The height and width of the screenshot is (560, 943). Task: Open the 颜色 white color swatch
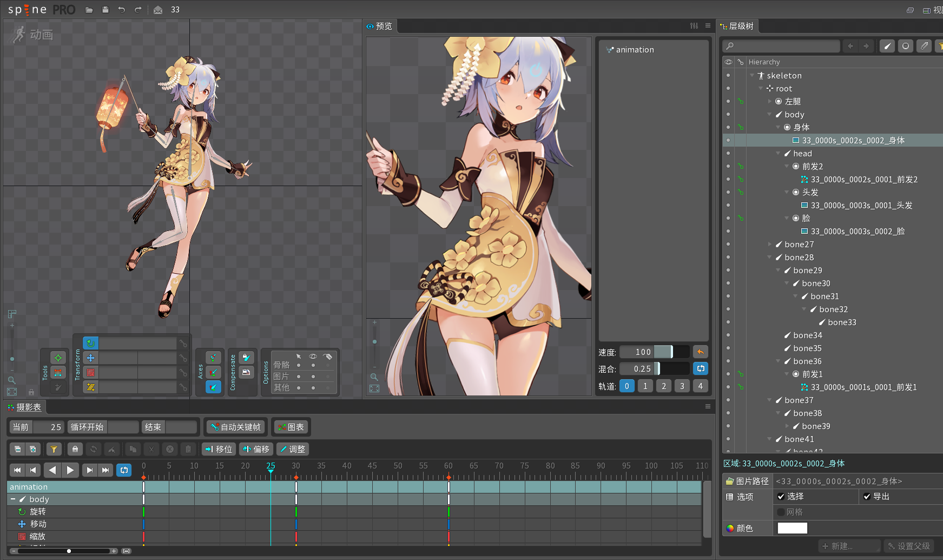point(792,528)
